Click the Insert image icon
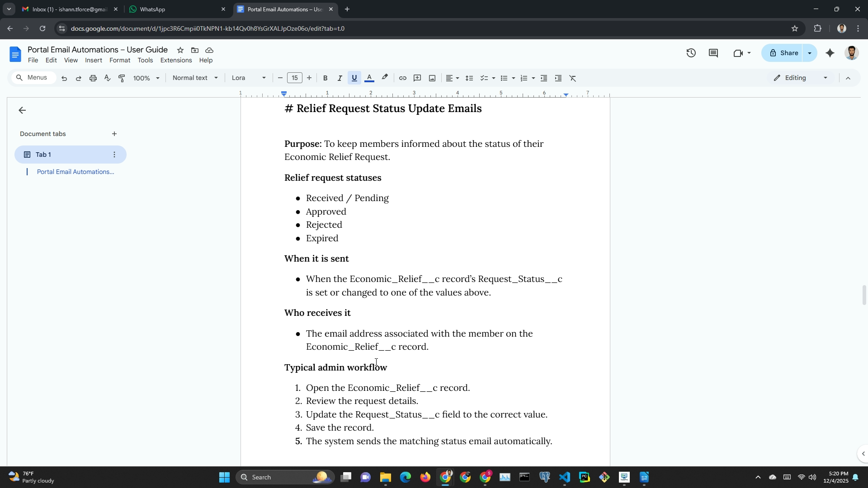The height and width of the screenshot is (488, 868). coord(432,78)
